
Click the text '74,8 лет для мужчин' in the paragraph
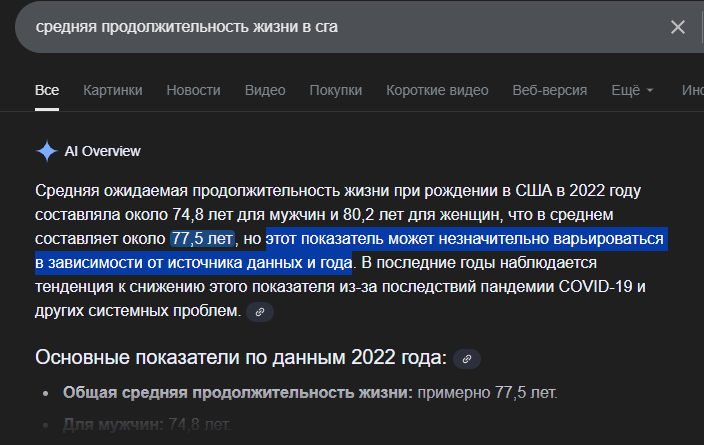[250, 215]
